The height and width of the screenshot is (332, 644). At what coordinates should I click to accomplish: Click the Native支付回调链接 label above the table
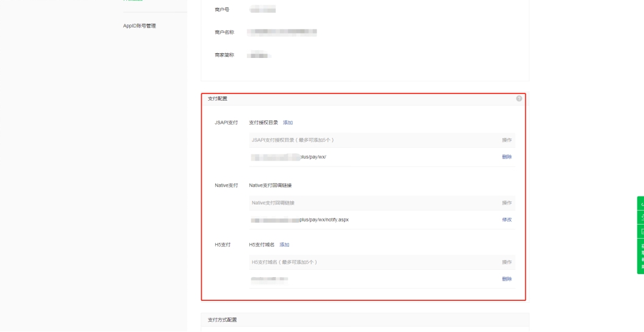click(x=270, y=186)
